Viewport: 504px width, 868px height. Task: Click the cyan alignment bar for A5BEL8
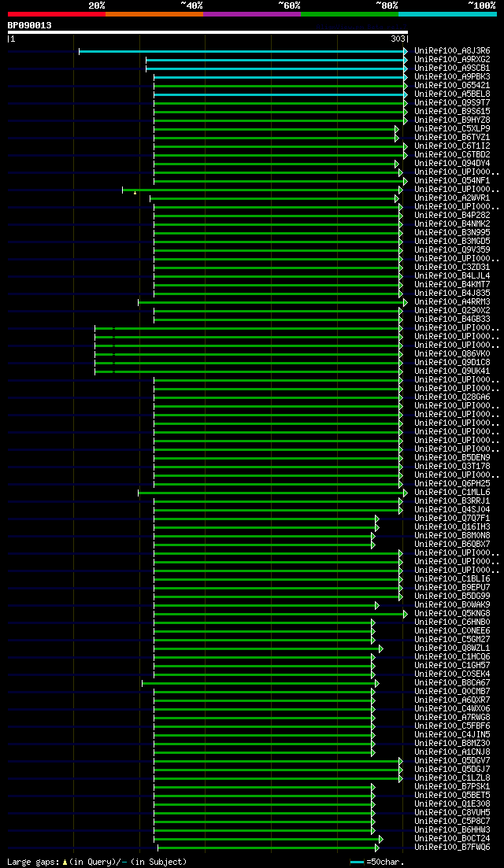tap(281, 94)
